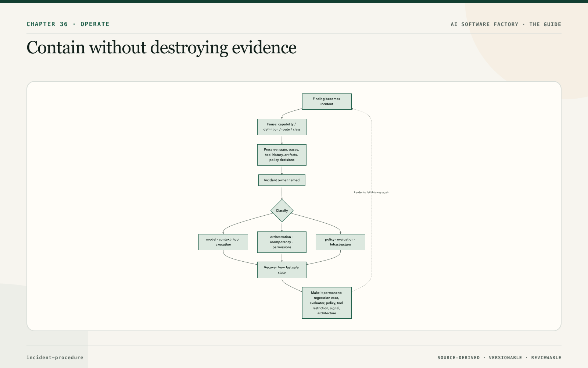Select the Classify decision diamond

282,211
